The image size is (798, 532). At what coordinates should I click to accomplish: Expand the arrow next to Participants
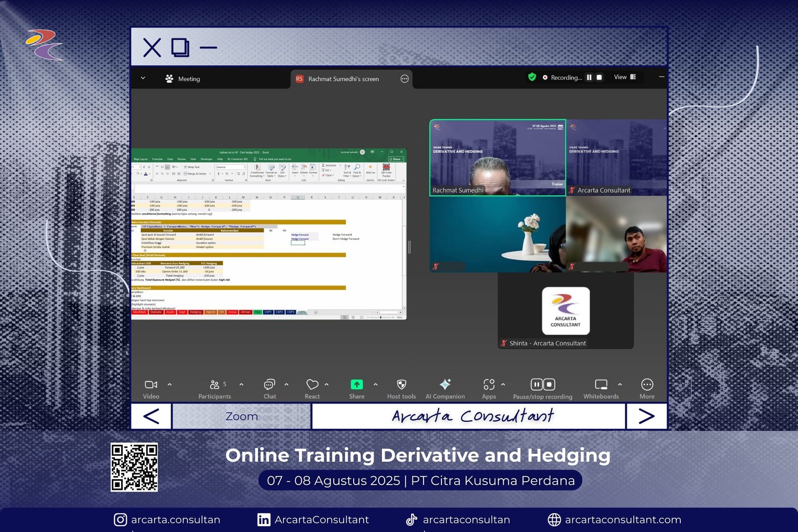pos(241,384)
